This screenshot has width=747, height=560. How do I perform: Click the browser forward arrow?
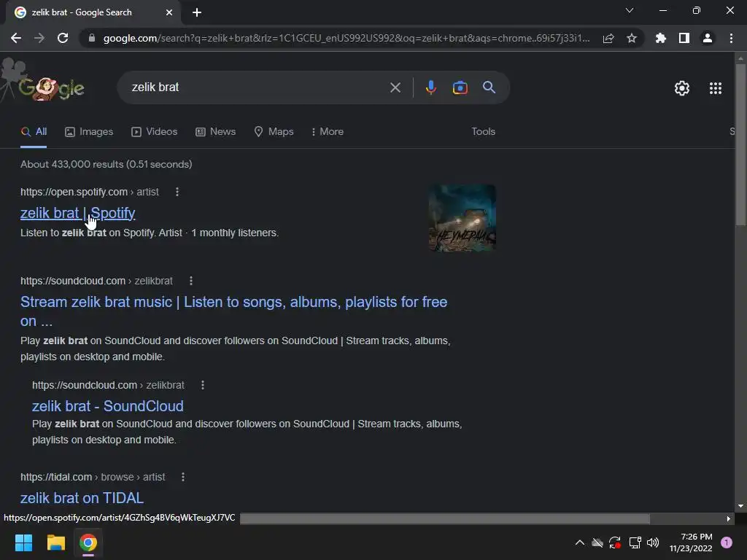coord(39,38)
